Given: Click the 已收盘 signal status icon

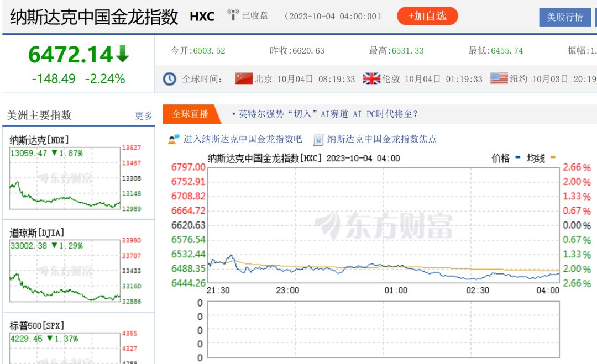Looking at the screenshot, I should point(233,15).
